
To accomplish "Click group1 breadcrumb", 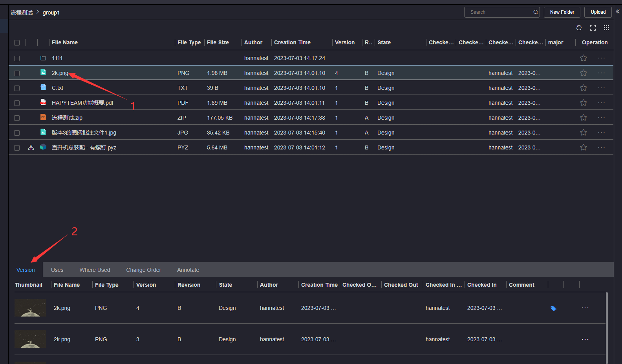I will [x=51, y=13].
